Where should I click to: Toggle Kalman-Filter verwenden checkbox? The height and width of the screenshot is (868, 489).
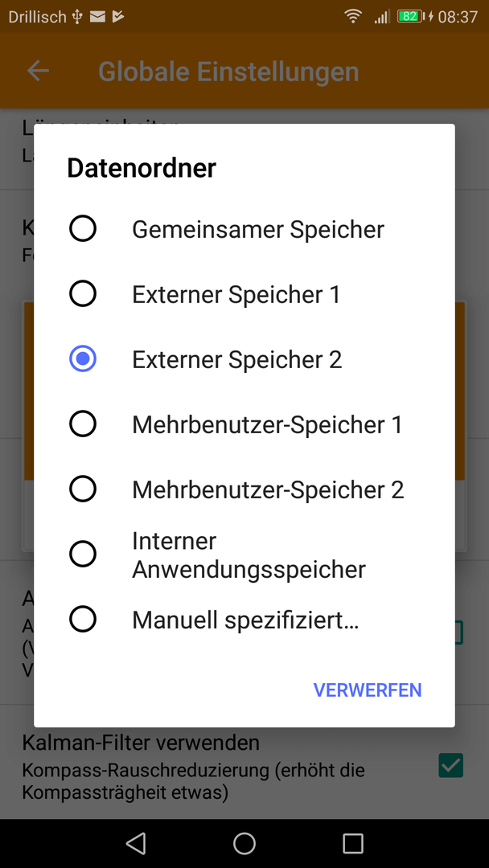450,766
